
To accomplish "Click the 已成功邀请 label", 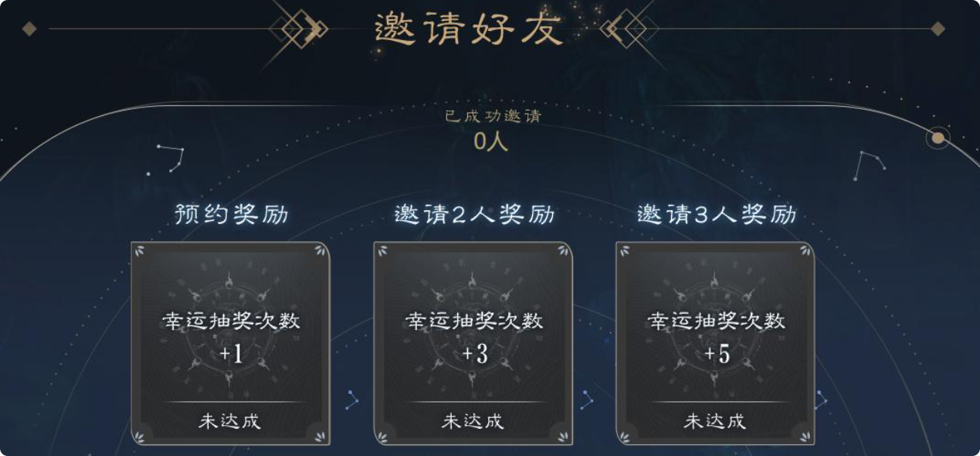I will coord(493,117).
